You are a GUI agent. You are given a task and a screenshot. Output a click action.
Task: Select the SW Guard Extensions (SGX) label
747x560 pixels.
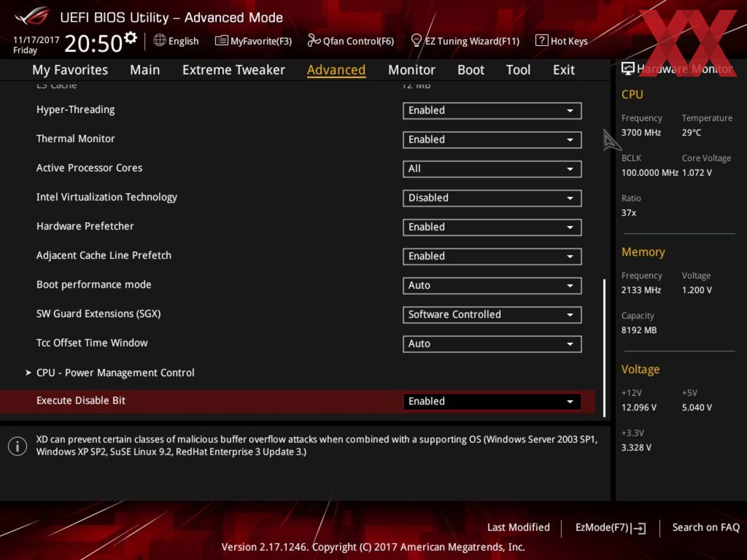(98, 313)
